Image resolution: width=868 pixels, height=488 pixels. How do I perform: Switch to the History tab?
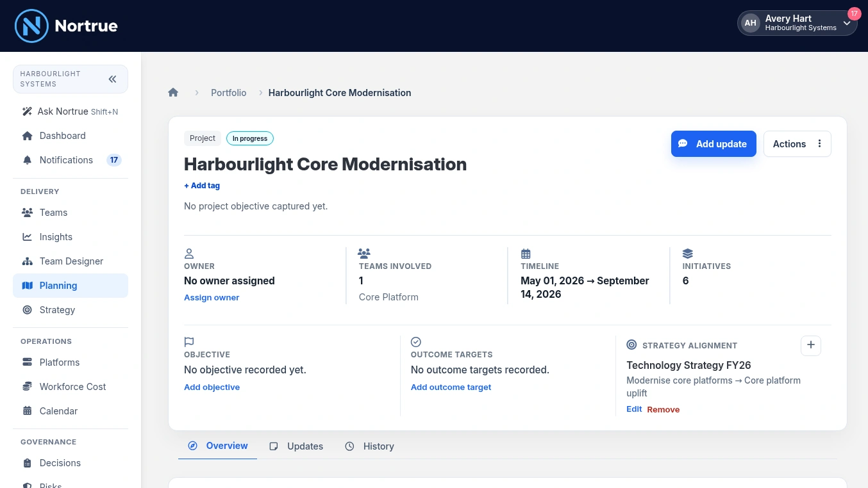click(369, 446)
